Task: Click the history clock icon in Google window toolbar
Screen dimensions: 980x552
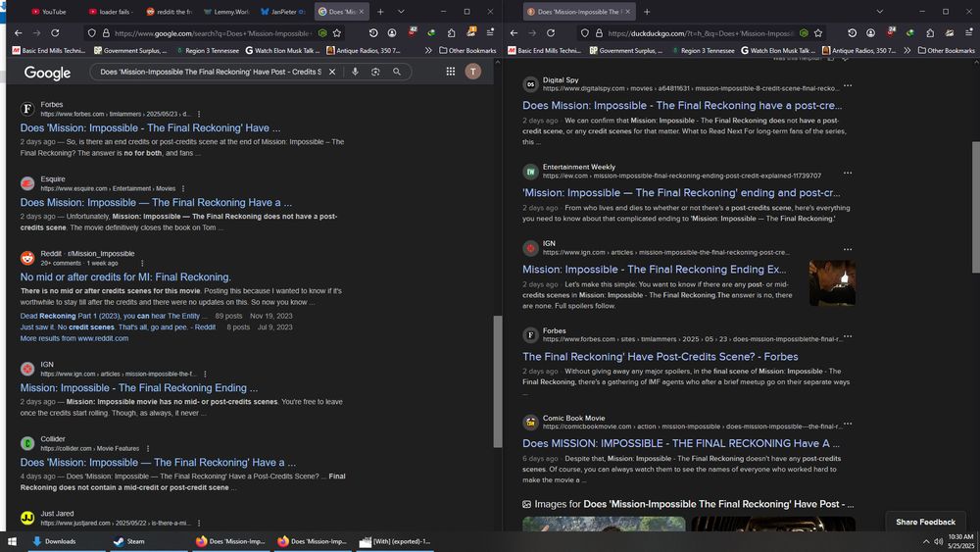Action: coord(373,32)
